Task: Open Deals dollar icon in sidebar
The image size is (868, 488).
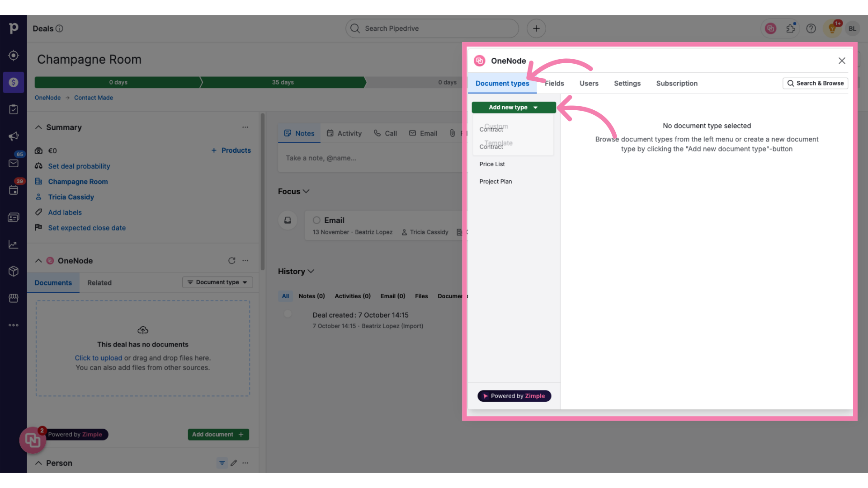Action: (x=14, y=82)
